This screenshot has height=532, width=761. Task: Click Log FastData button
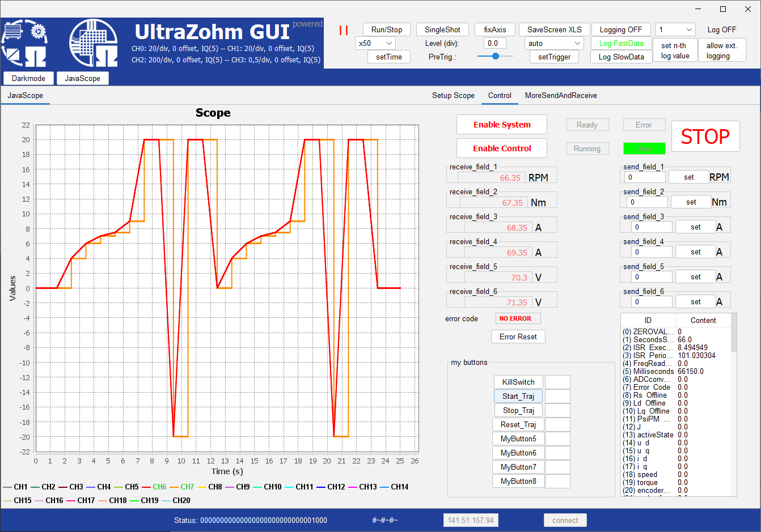coord(621,43)
